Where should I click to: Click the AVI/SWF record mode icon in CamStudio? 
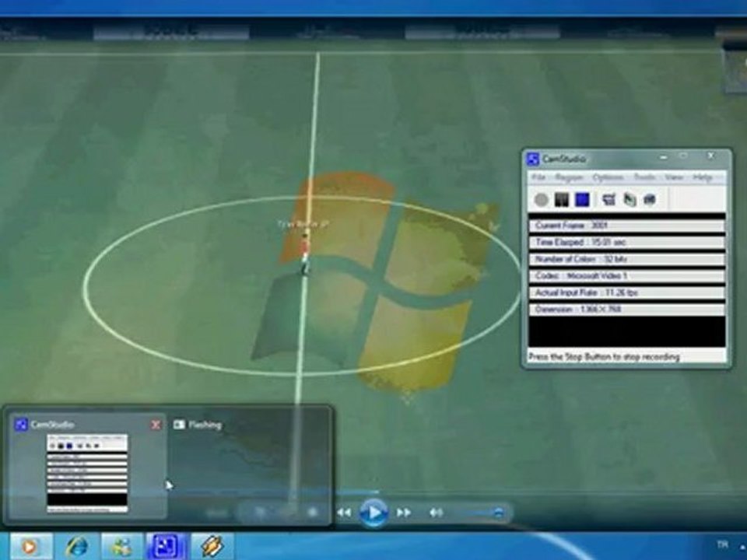pyautogui.click(x=630, y=200)
